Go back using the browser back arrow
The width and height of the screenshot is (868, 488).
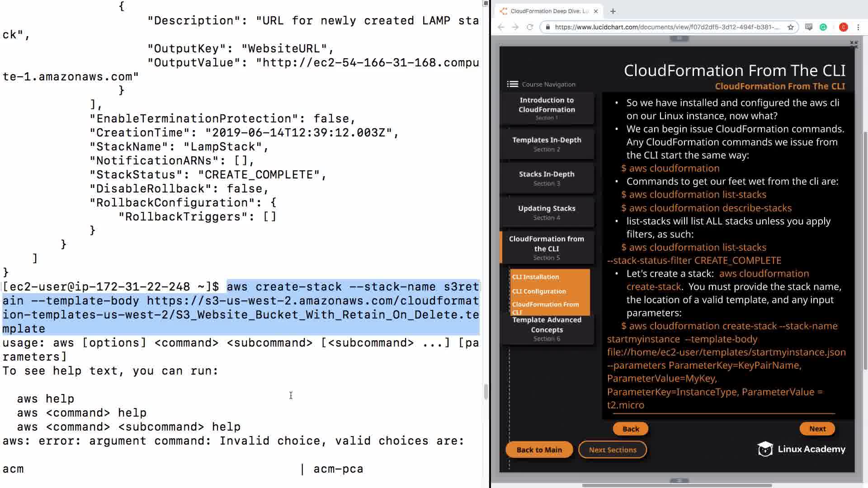tap(501, 27)
